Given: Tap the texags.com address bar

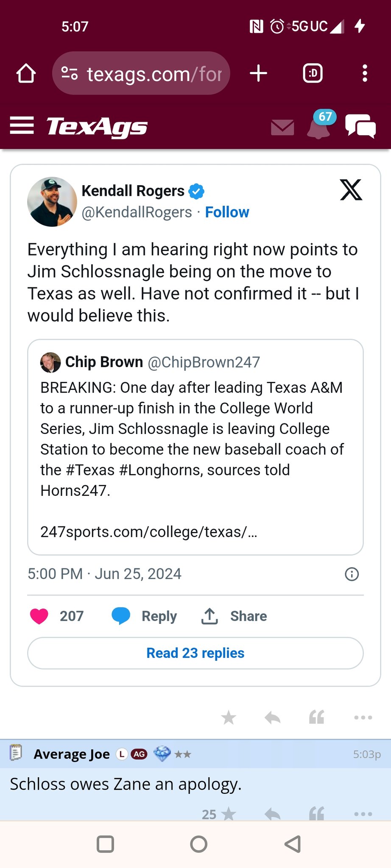Looking at the screenshot, I should click(x=141, y=73).
